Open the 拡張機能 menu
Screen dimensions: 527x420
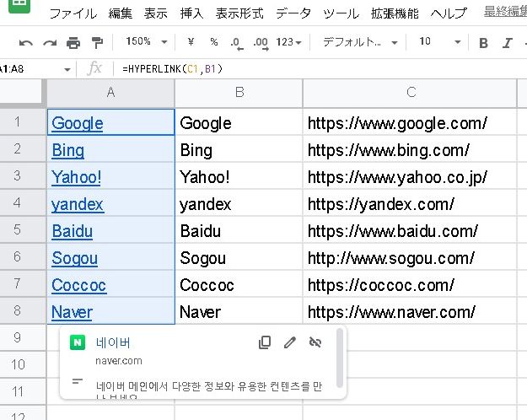[x=395, y=13]
